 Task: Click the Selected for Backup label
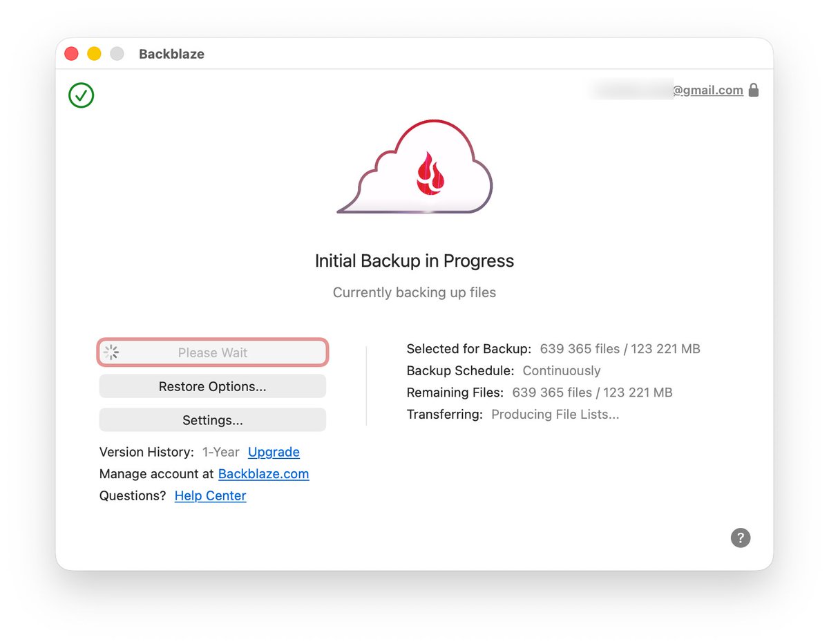469,349
